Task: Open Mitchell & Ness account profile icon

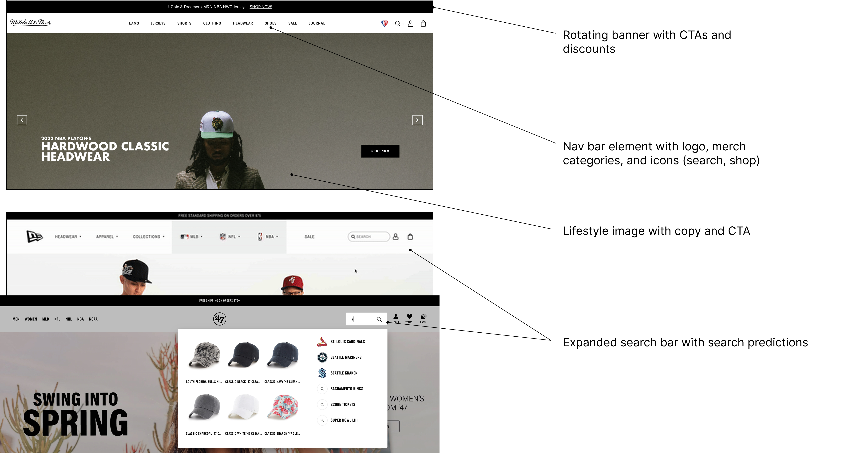Action: coord(410,24)
